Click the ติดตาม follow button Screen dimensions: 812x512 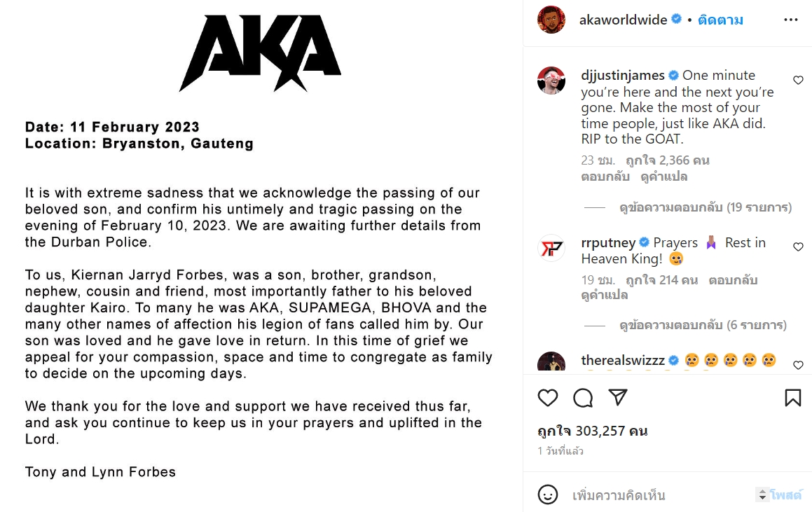coord(720,20)
